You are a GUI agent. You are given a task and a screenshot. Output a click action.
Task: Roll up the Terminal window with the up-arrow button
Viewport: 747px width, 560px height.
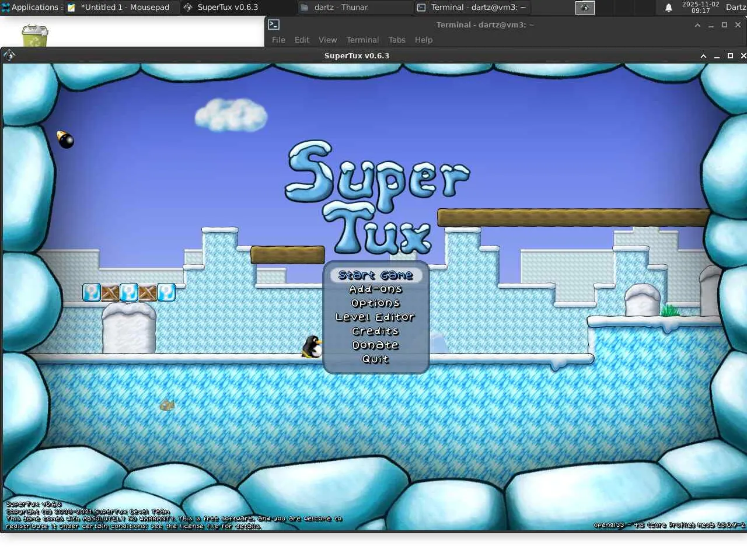click(697, 25)
